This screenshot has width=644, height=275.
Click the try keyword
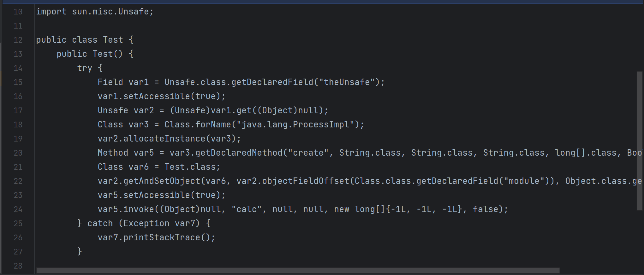[x=84, y=68]
